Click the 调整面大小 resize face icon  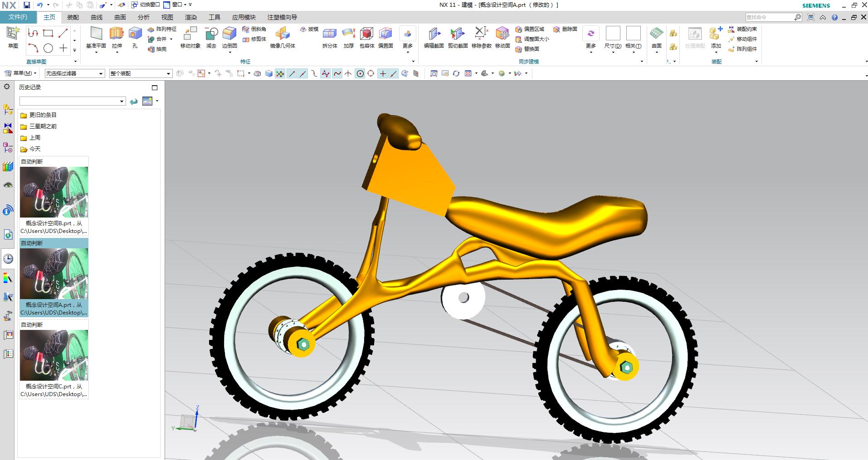click(519, 39)
